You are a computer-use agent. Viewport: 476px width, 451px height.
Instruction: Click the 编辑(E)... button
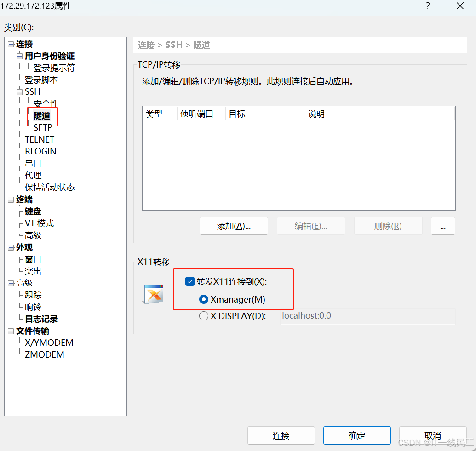coord(311,226)
